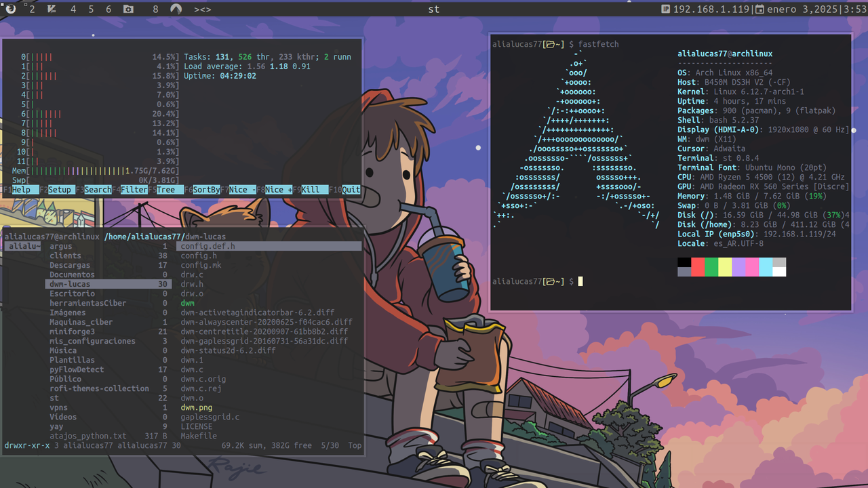This screenshot has width=868, height=488.
Task: Click the ><> layout symbol in the bar
Action: click(202, 9)
